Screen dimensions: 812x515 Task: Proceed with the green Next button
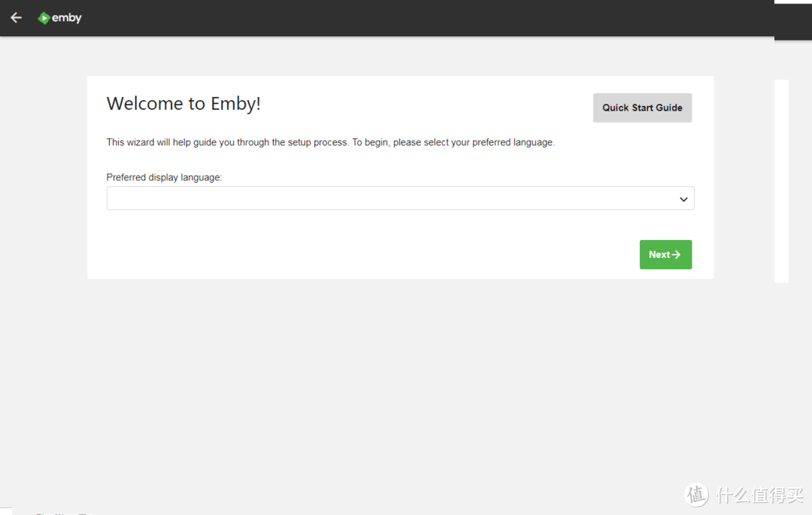tap(665, 254)
